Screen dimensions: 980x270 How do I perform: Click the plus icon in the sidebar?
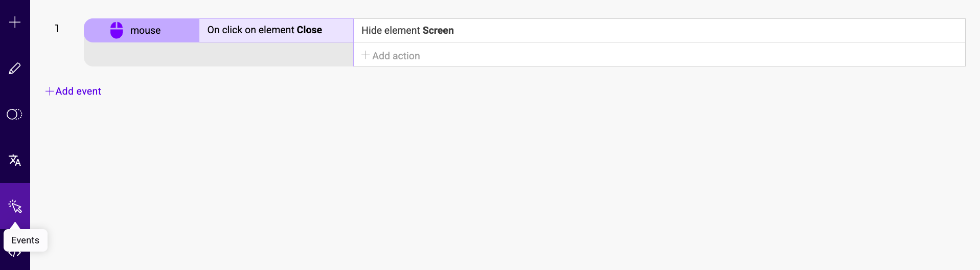point(15,22)
